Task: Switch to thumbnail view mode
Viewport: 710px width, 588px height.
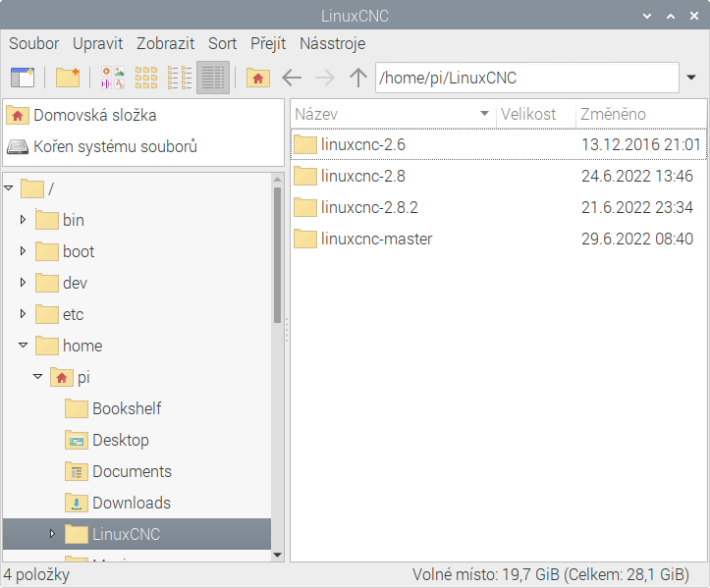Action: 113,78
